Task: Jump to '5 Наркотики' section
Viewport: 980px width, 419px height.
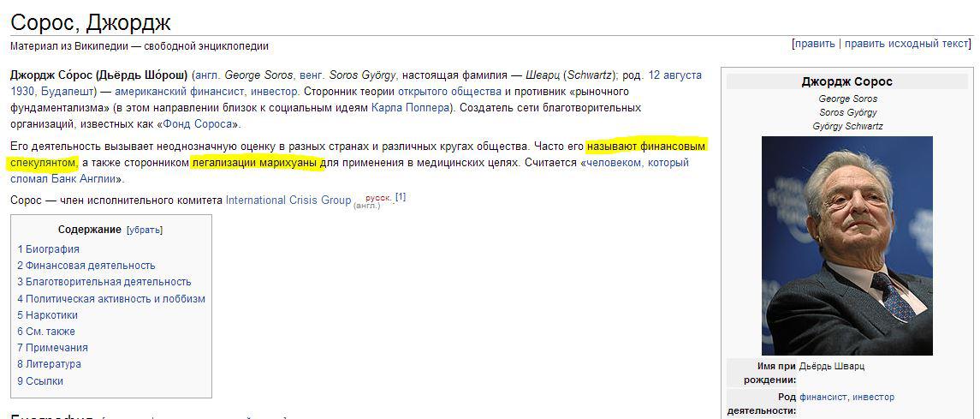Action: coord(47,315)
